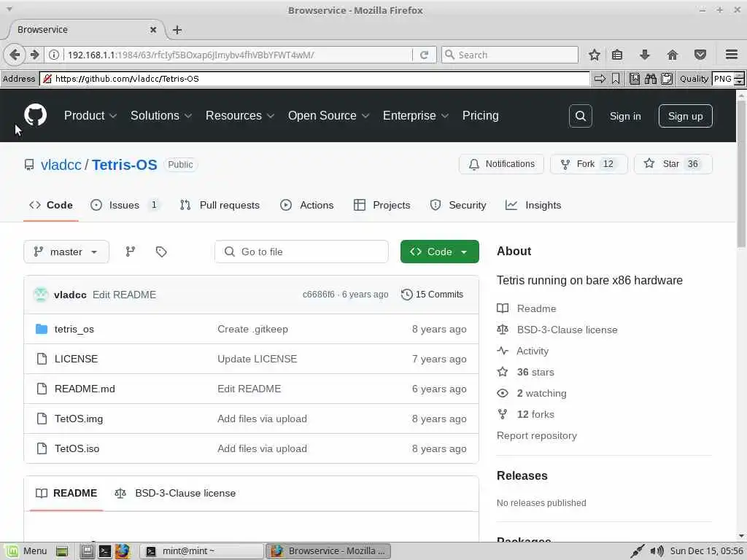This screenshot has width=747, height=560.
Task: Click the Report repository link
Action: point(536,435)
